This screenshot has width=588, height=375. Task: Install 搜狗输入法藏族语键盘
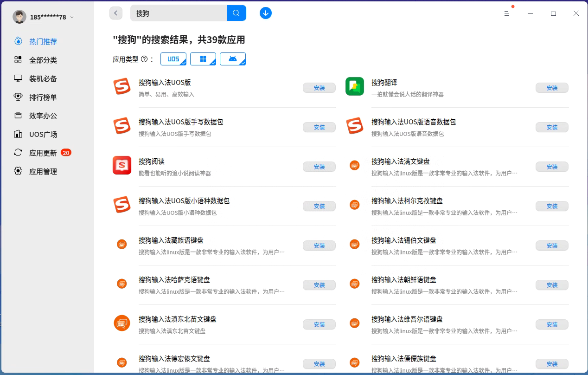tap(319, 246)
